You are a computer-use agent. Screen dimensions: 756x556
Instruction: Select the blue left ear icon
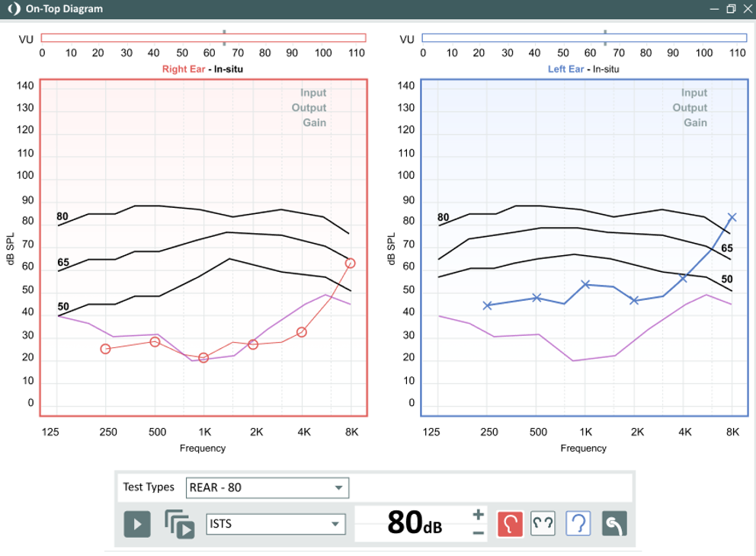coord(578,524)
